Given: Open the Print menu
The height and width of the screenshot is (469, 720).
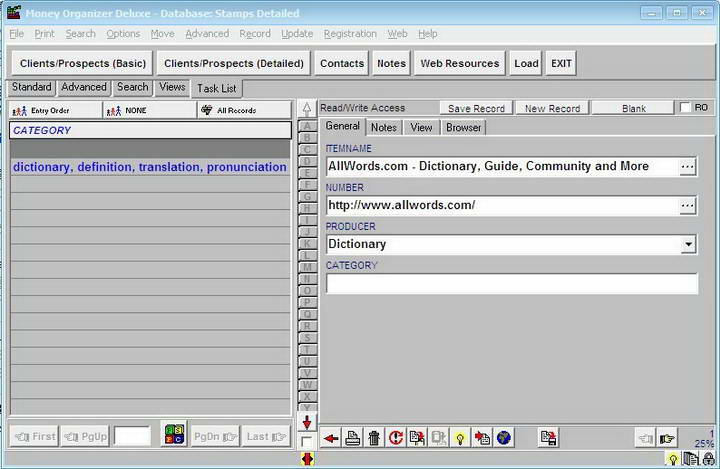Looking at the screenshot, I should pyautogui.click(x=45, y=34).
